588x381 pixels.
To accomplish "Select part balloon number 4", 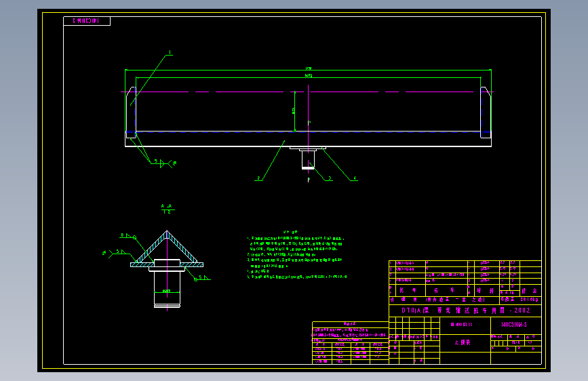I will pyautogui.click(x=355, y=178).
